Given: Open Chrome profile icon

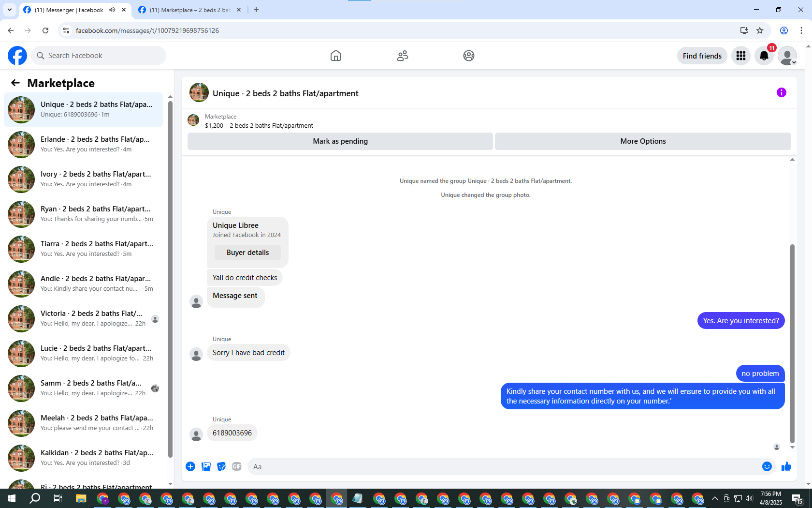Looking at the screenshot, I should [784, 30].
